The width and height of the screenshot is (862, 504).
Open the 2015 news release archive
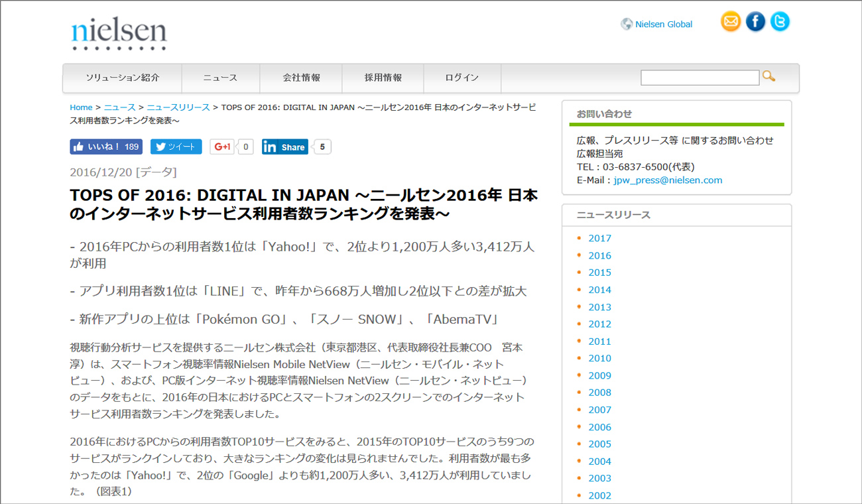(x=599, y=273)
